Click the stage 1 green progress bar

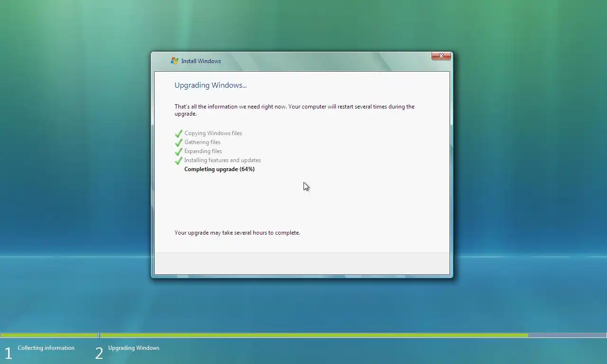click(49, 335)
